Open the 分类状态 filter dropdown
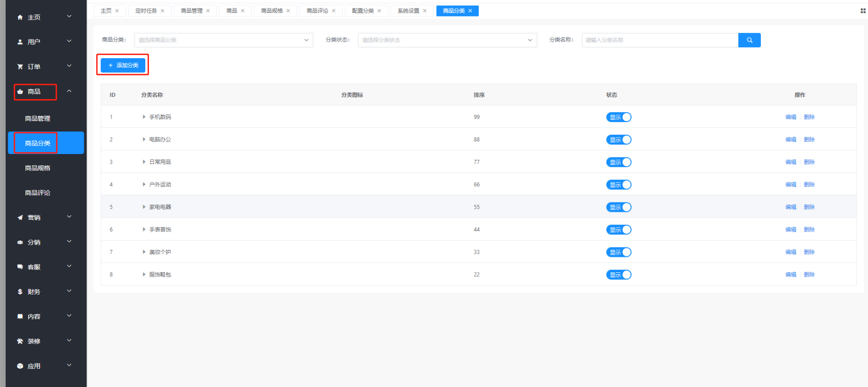Screen dimensions: 868x387 click(x=447, y=40)
